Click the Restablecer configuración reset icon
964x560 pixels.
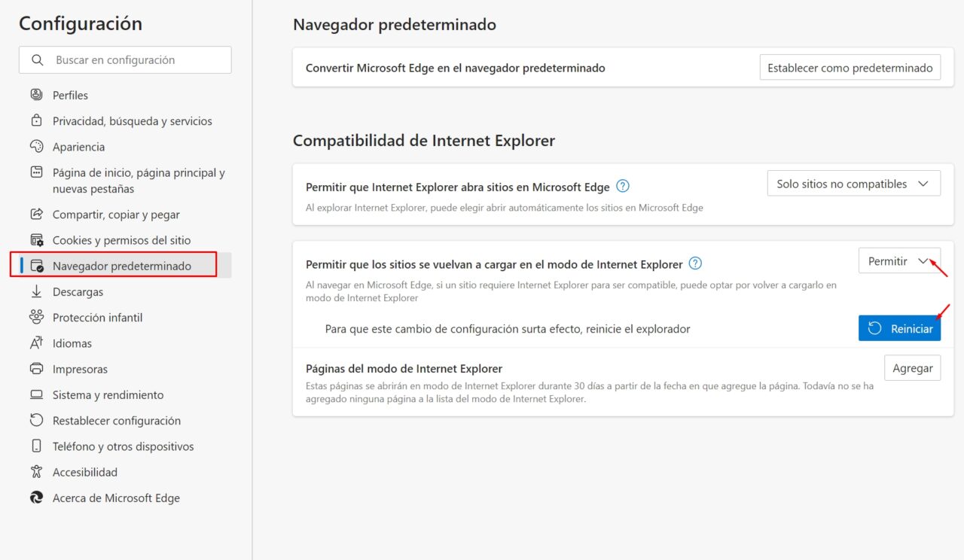[36, 420]
